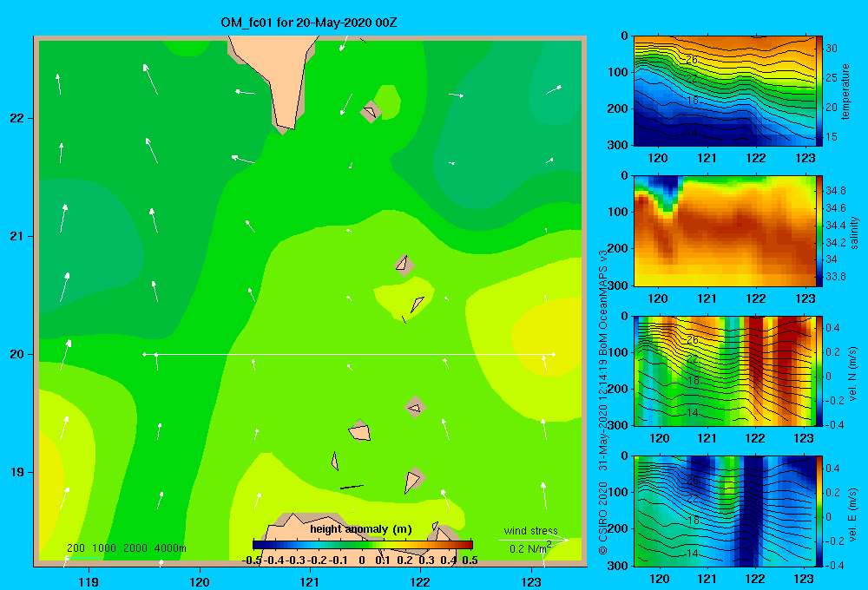
Task: Open the temperature depth section panel
Action: click(x=725, y=91)
